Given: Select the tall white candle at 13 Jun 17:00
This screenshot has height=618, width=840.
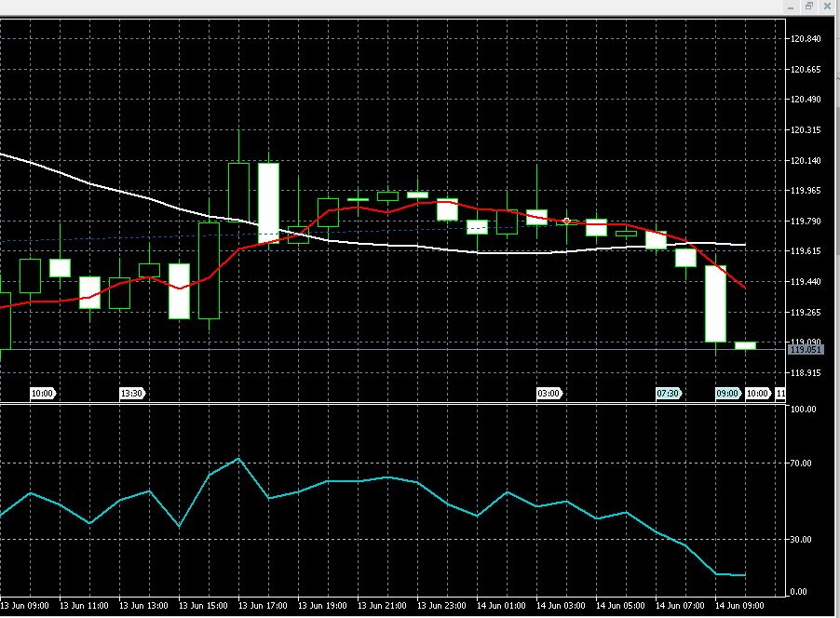Looking at the screenshot, I should (x=268, y=199).
